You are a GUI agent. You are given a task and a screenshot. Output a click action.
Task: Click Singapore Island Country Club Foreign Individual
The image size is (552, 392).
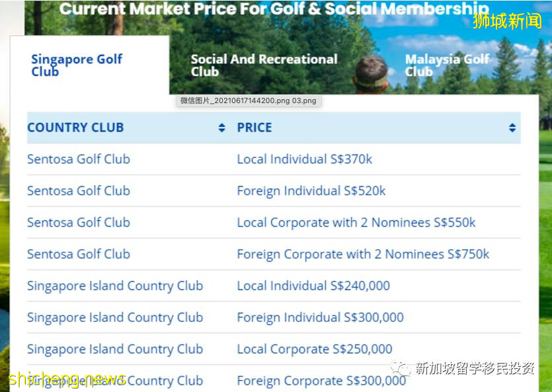coord(115,318)
